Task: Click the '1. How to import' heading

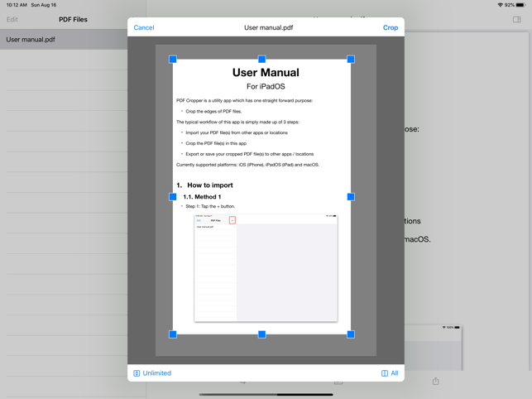Action: pyautogui.click(x=204, y=185)
